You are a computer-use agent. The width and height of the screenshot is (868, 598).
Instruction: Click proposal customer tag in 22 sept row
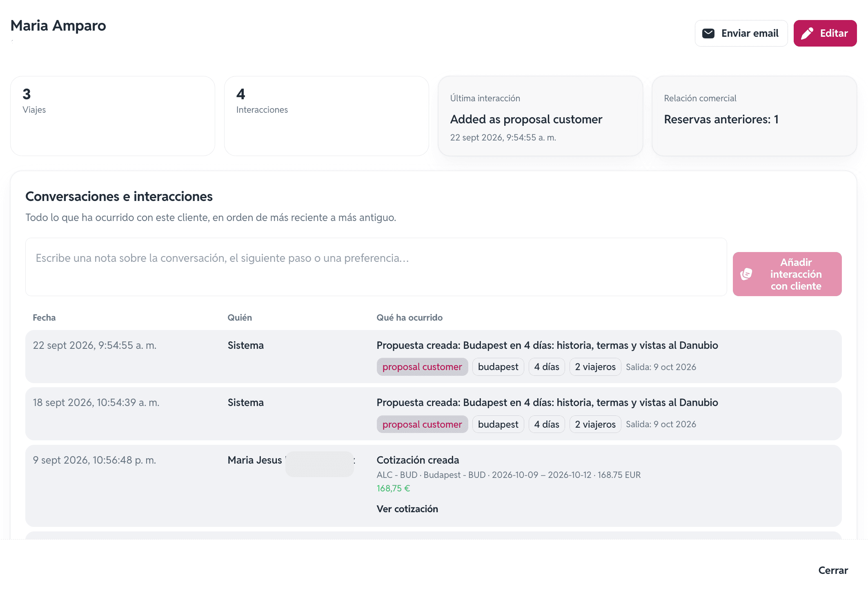pos(422,367)
